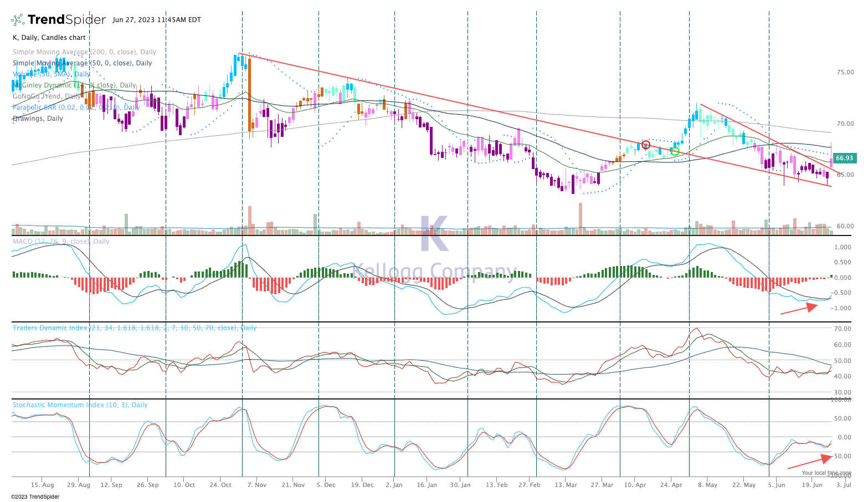
Task: Click the green circle marker near late April
Action: click(x=675, y=151)
